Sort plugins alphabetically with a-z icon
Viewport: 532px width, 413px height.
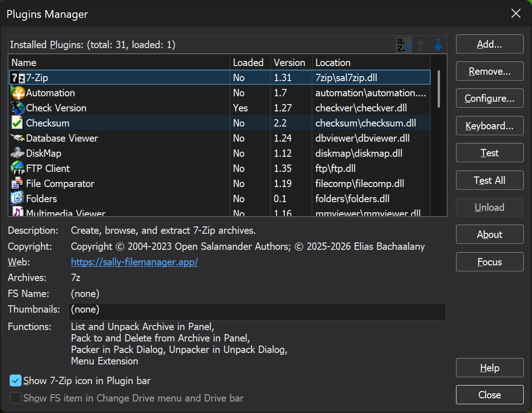[404, 45]
